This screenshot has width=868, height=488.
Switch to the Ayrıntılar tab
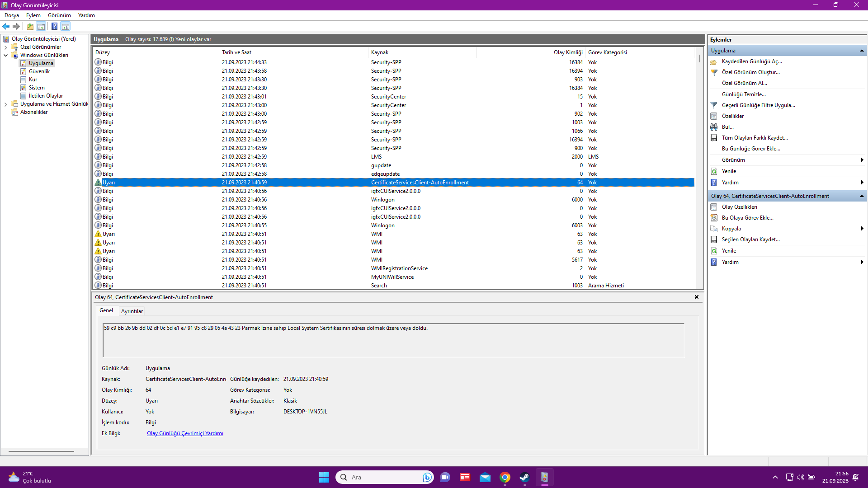pyautogui.click(x=132, y=311)
